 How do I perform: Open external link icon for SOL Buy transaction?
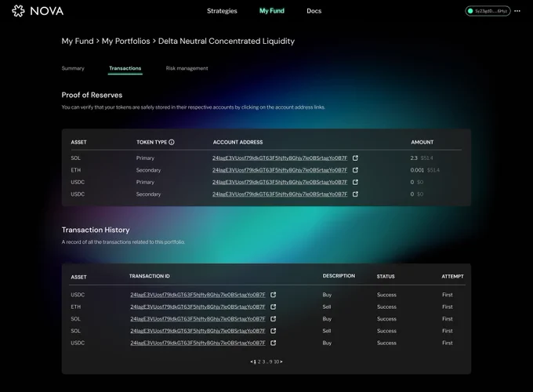point(273,319)
